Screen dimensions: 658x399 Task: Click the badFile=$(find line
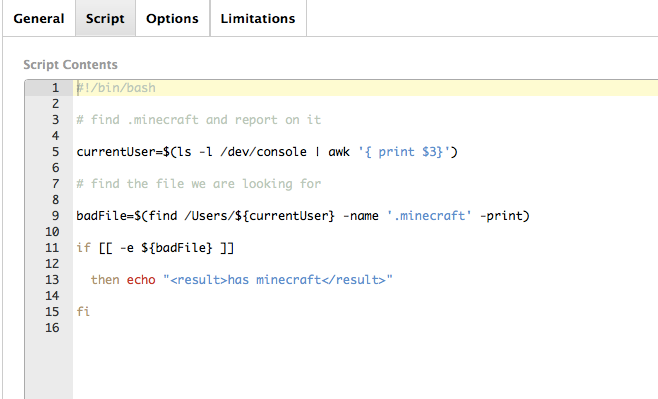click(x=303, y=216)
